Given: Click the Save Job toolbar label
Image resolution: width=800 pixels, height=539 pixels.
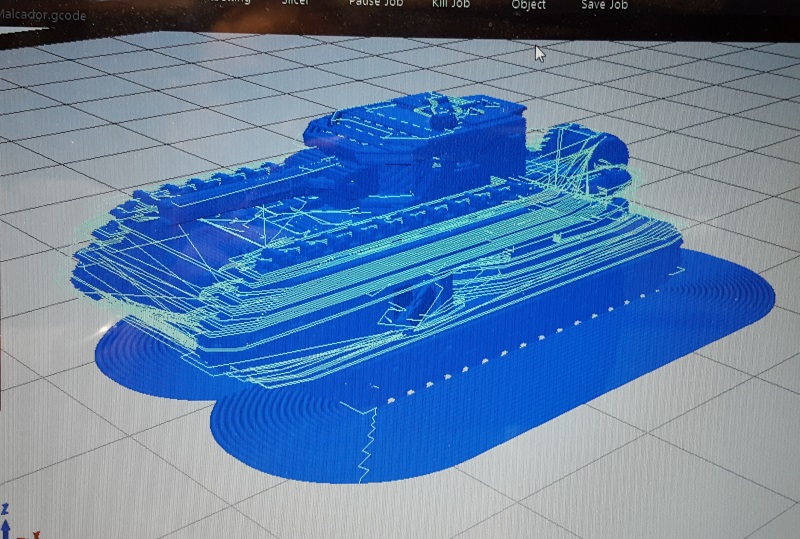Looking at the screenshot, I should click(x=605, y=5).
